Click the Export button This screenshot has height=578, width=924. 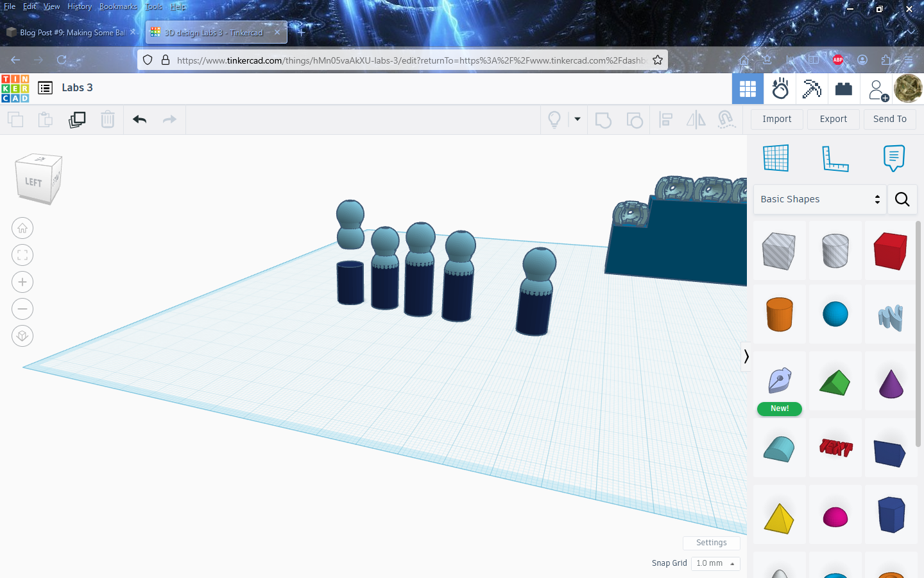(834, 119)
